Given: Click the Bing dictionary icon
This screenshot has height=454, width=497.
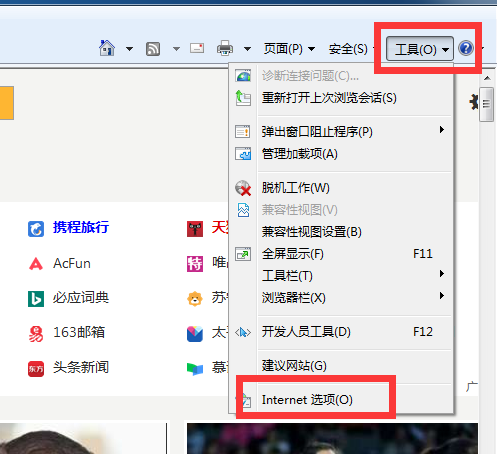Looking at the screenshot, I should (x=36, y=299).
